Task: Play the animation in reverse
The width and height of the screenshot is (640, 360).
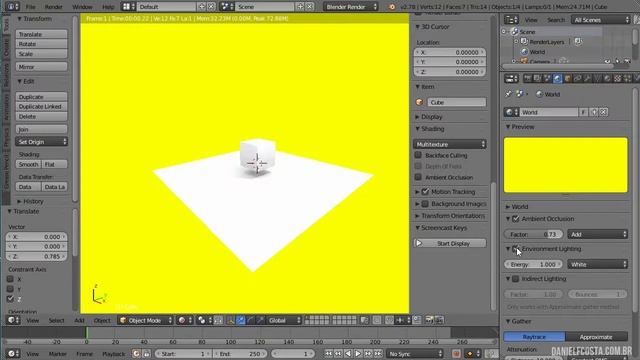Action: (348, 353)
